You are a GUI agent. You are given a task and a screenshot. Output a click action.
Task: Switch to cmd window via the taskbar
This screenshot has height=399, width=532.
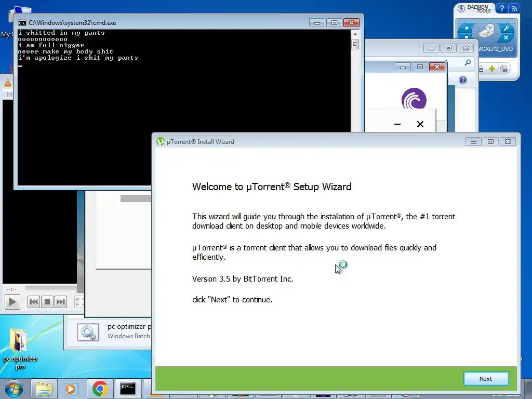[x=128, y=389]
